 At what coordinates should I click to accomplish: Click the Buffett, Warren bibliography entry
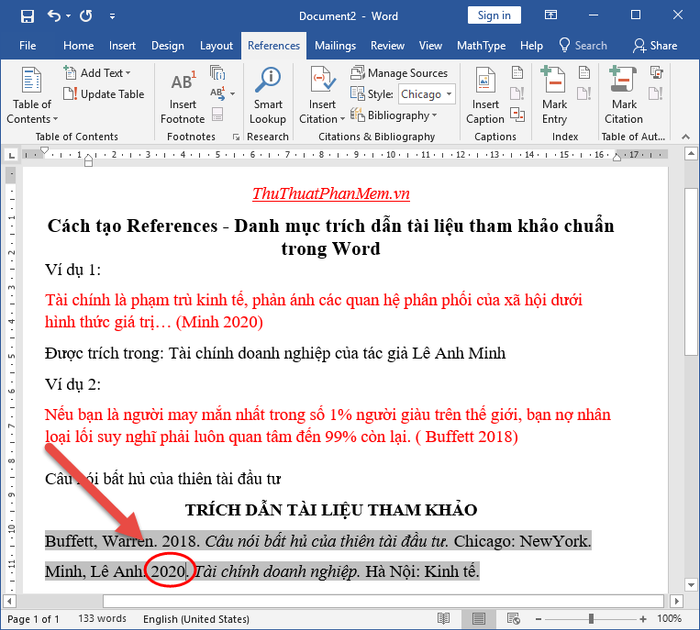318,541
